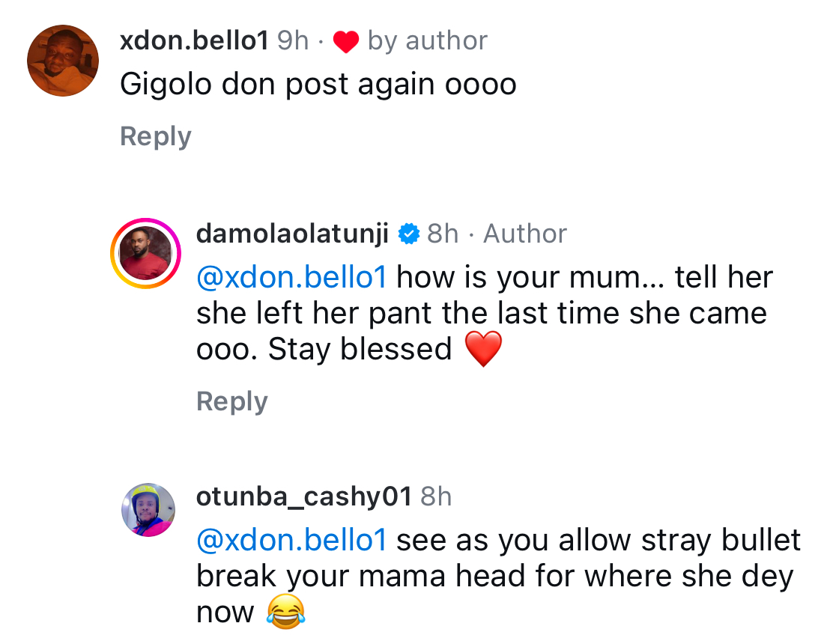Select the text of xdon.bello1's comment
The width and height of the screenshot is (827, 644).
[x=318, y=83]
